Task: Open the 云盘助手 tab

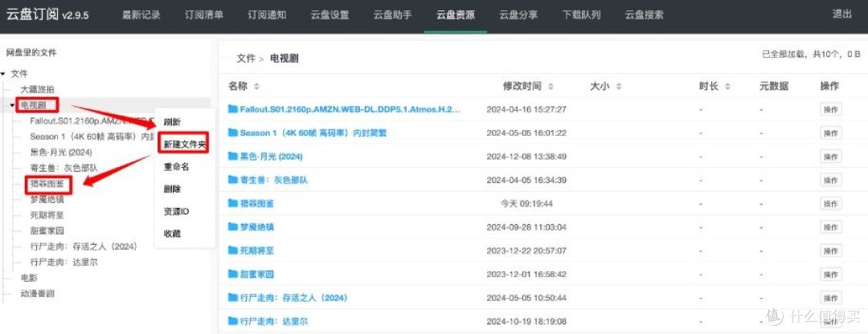Action: click(392, 15)
